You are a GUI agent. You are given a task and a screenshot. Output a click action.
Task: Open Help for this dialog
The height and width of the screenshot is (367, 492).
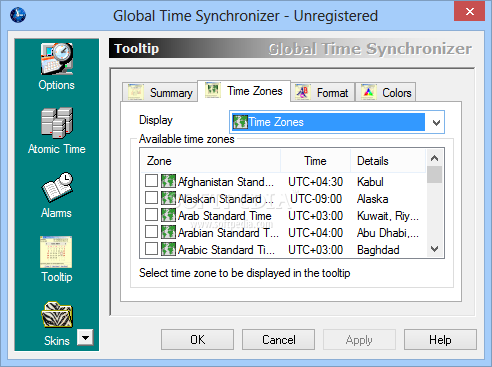pyautogui.click(x=440, y=340)
